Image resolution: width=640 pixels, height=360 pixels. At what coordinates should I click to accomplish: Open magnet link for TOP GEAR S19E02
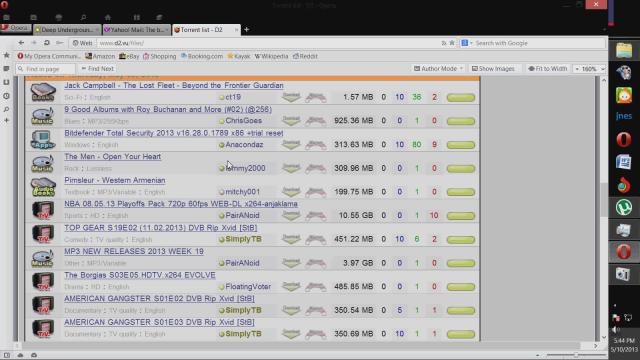316,239
